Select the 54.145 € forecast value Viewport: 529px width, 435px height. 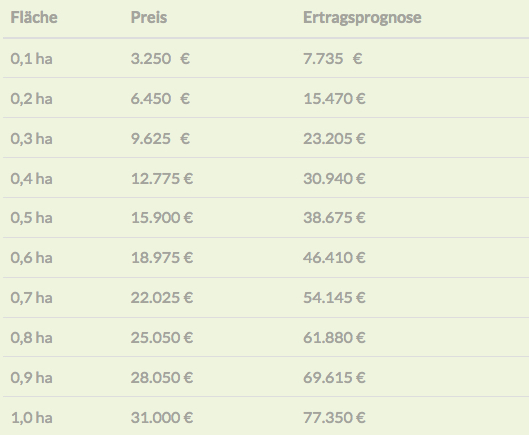[334, 297]
